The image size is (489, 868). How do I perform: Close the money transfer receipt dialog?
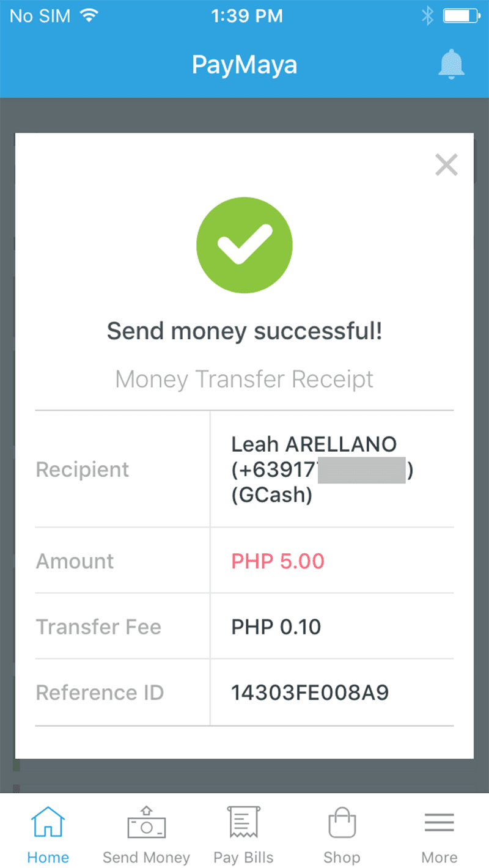446,164
